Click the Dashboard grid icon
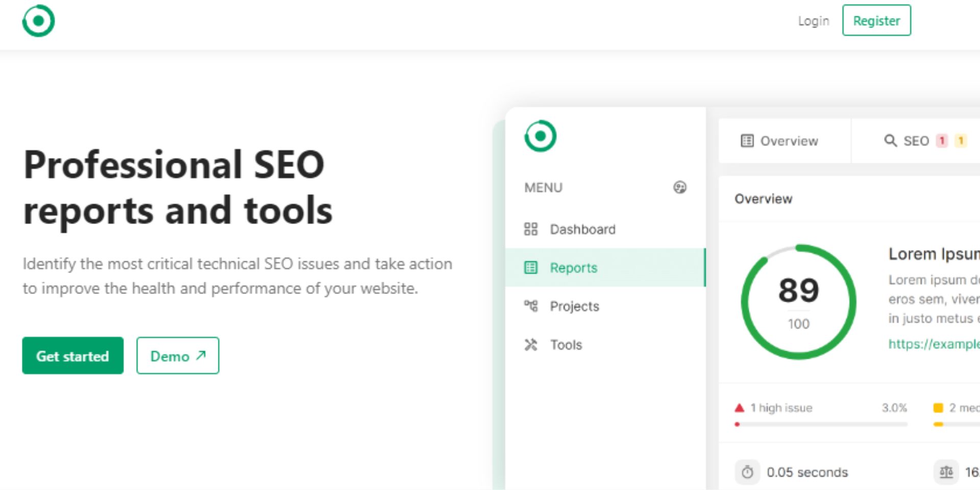 [x=531, y=229]
